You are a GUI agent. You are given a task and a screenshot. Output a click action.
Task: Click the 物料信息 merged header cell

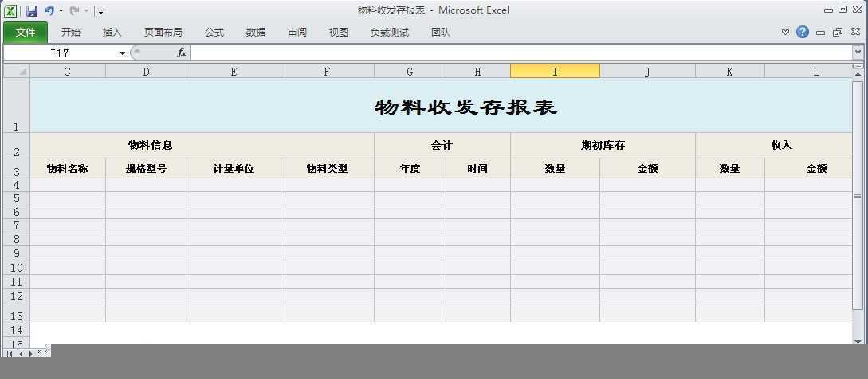tap(202, 146)
